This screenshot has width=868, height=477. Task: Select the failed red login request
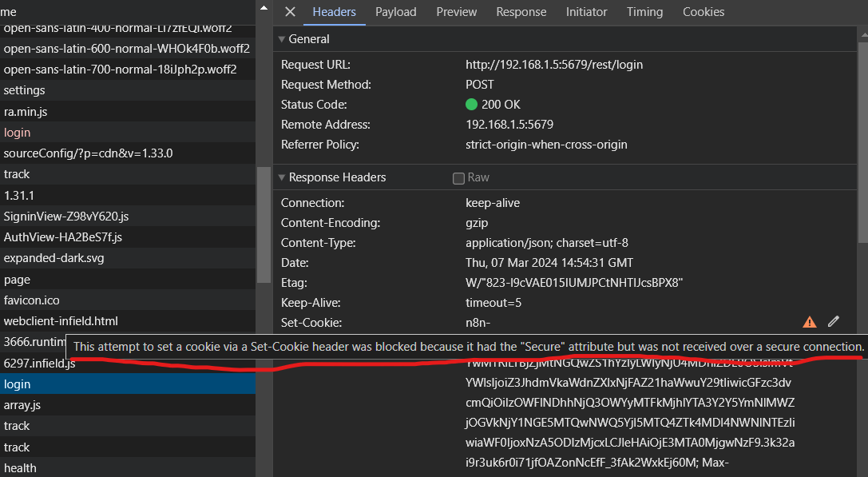click(18, 133)
